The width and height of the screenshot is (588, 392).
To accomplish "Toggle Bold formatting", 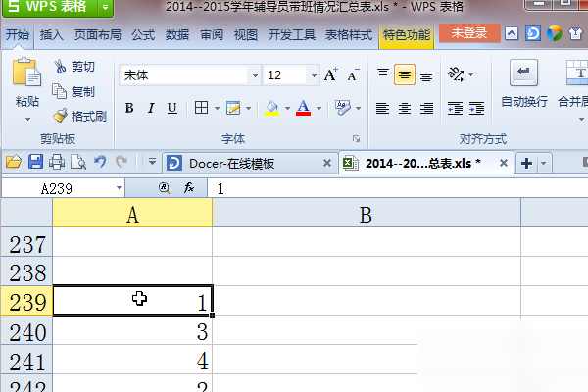I will click(x=129, y=108).
